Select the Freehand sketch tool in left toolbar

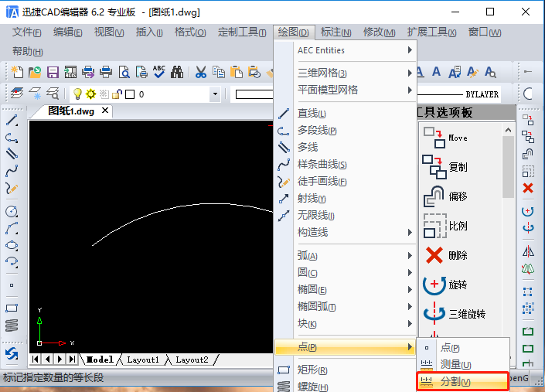click(12, 188)
